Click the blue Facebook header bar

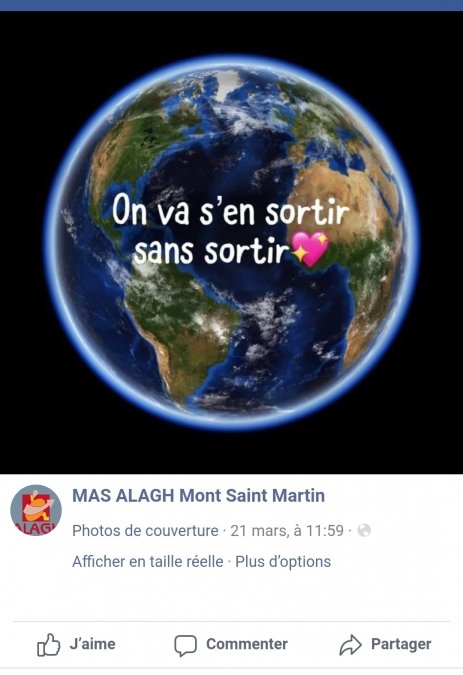(232, 5)
